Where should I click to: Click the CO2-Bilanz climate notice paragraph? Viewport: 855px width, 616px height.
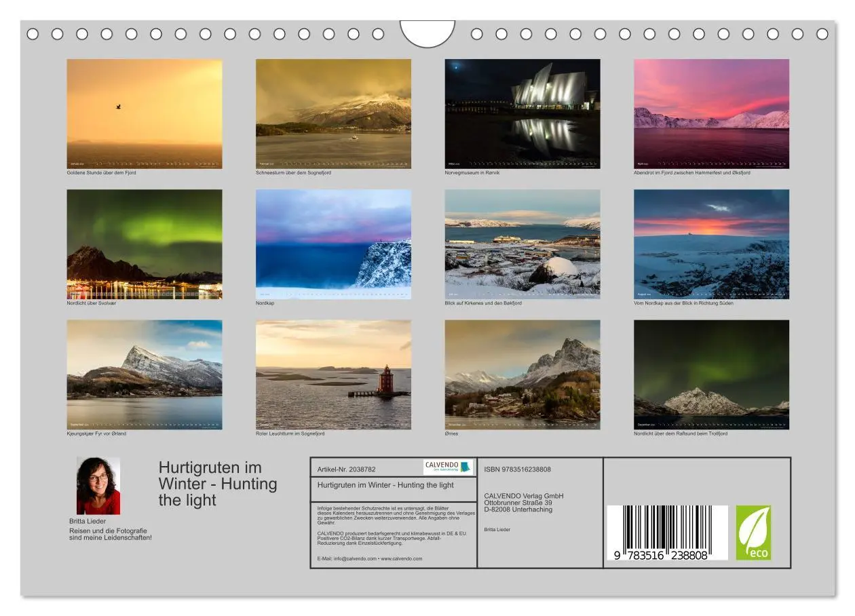(392, 538)
